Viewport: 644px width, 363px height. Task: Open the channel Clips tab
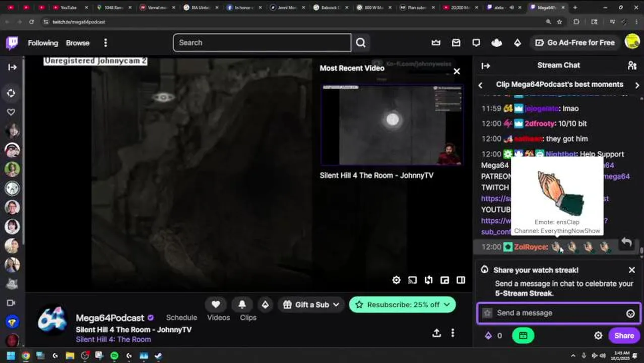pos(248,318)
